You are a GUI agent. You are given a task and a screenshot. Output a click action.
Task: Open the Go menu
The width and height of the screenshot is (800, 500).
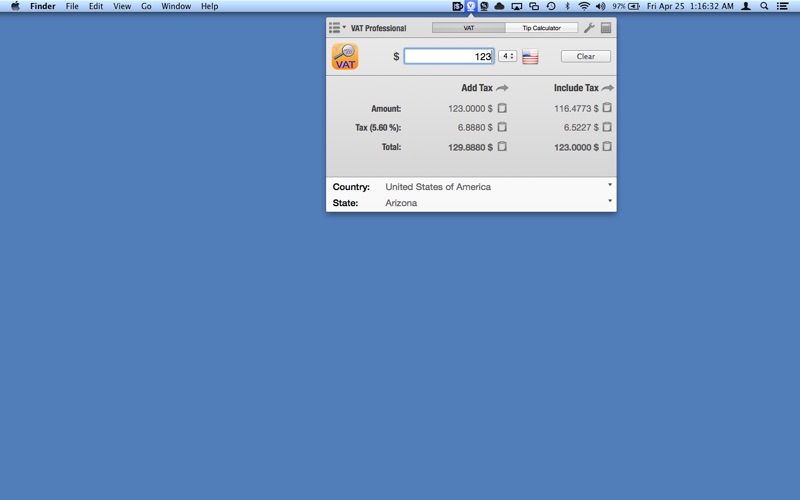click(146, 6)
